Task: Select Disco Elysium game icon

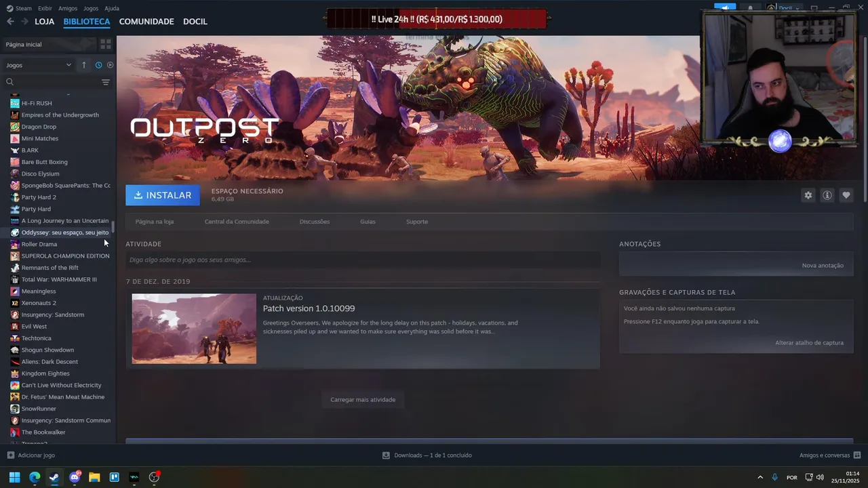Action: coord(15,174)
